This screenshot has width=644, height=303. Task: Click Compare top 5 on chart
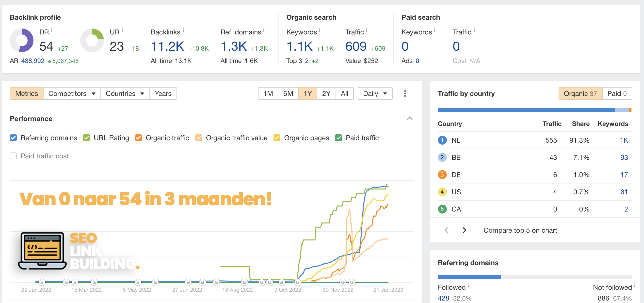coord(520,230)
